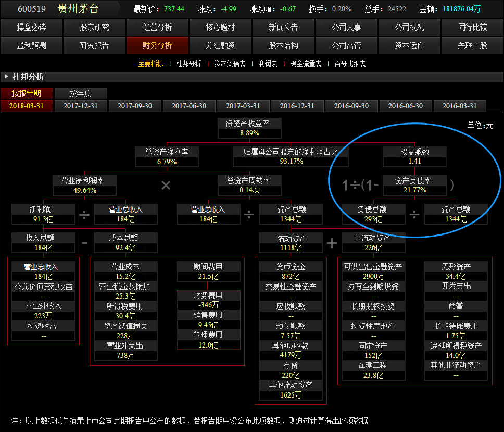Click the 成本总额 92.4亿 node
The width and height of the screenshot is (504, 432).
(x=125, y=243)
